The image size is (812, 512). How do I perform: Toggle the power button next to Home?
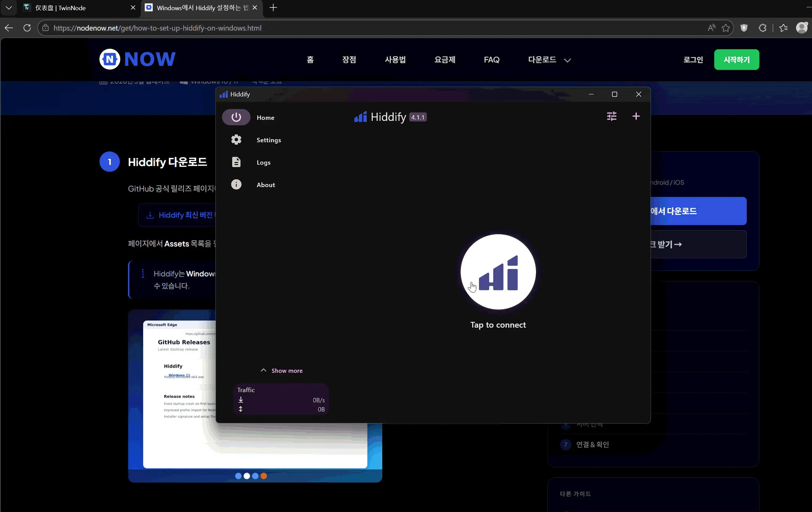pos(236,117)
